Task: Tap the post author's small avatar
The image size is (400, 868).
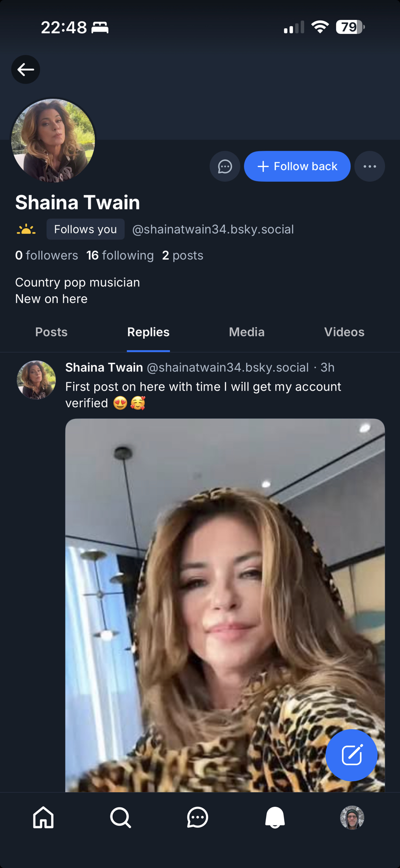Action: pos(36,380)
